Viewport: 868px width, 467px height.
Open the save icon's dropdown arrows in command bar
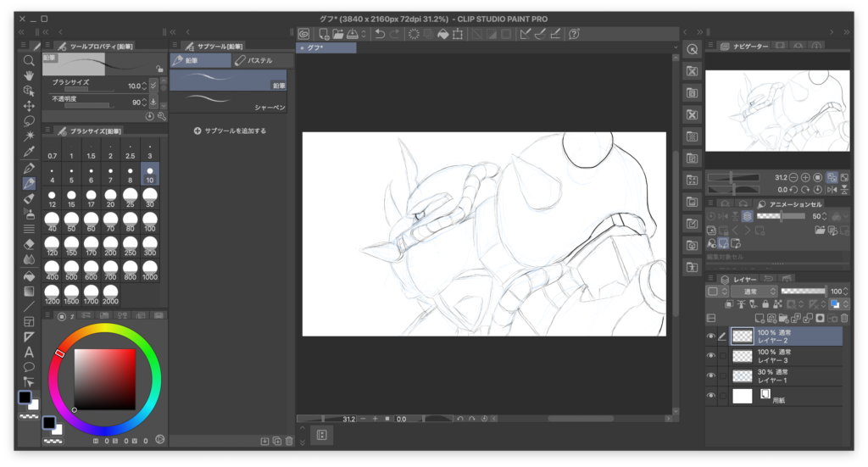[x=364, y=34]
